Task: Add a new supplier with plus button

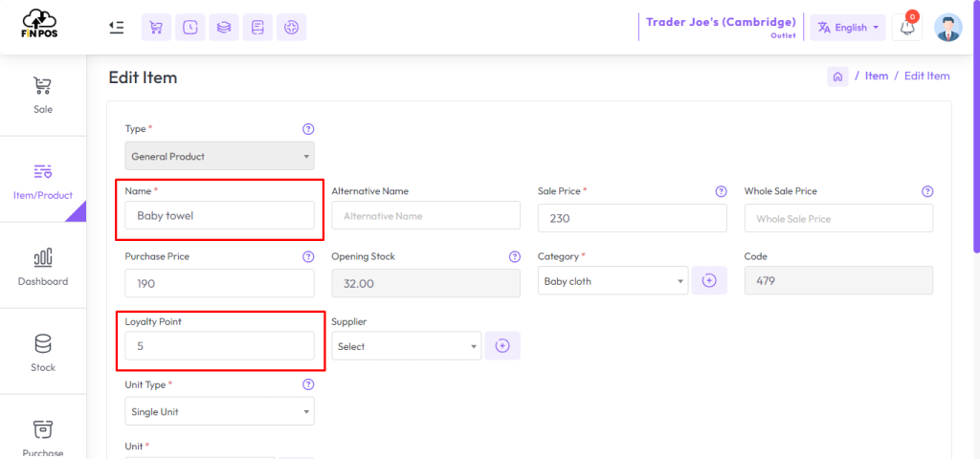Action: pyautogui.click(x=502, y=346)
